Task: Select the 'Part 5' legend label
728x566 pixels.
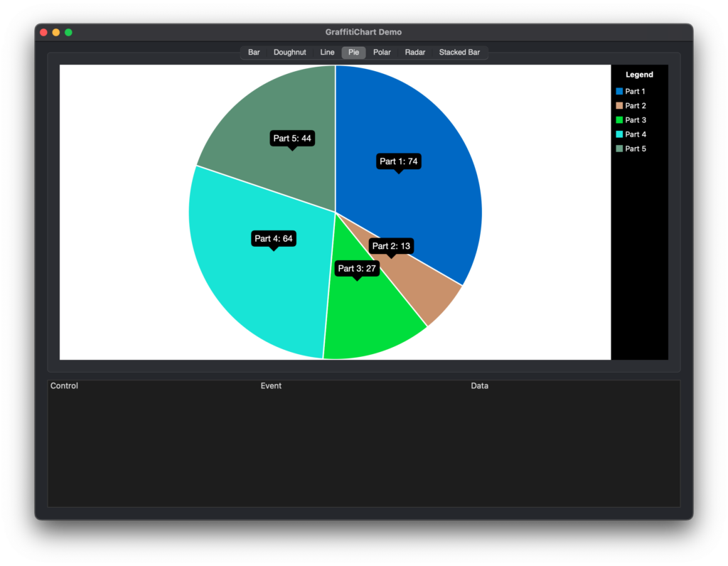Action: pyautogui.click(x=635, y=149)
